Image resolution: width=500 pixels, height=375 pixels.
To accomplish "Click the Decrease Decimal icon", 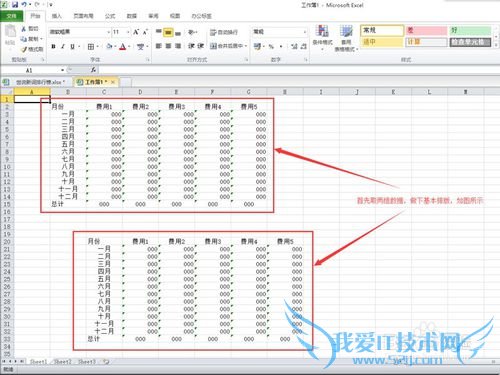I will coord(303,47).
